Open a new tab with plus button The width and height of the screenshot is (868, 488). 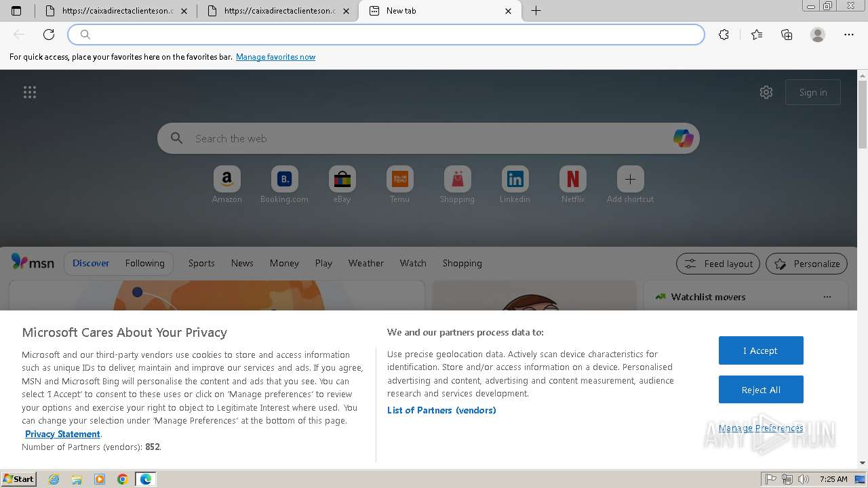tap(536, 11)
